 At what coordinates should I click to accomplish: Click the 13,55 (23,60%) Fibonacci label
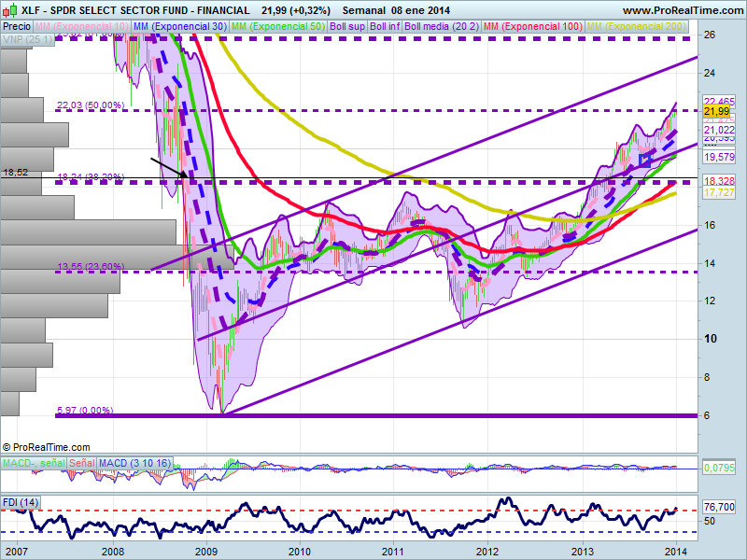tap(91, 266)
